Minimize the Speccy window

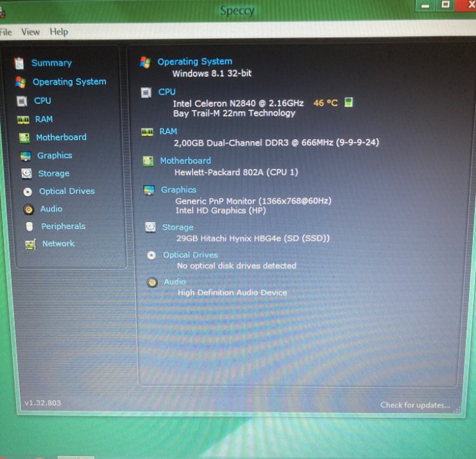(425, 6)
